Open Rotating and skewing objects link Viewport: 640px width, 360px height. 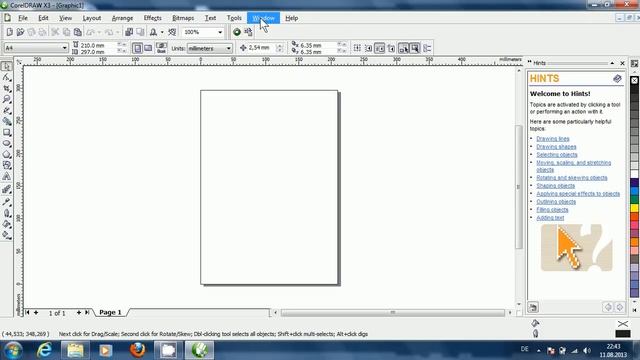[572, 178]
